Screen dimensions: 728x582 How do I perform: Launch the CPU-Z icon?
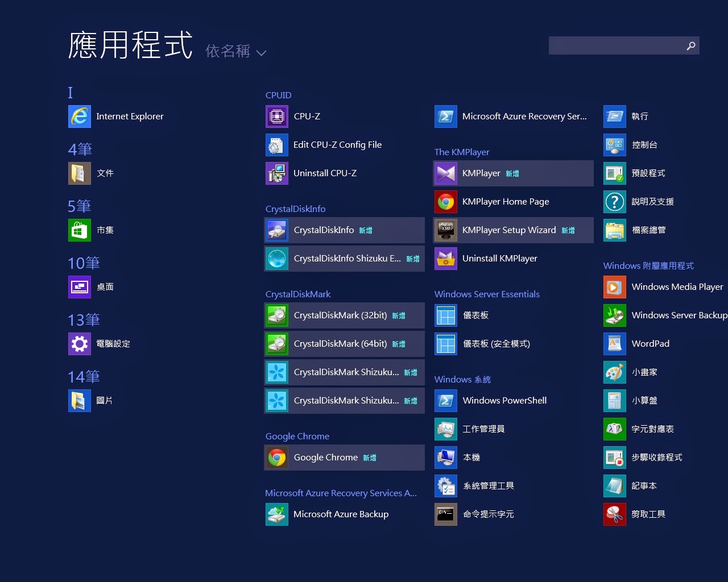(x=277, y=117)
